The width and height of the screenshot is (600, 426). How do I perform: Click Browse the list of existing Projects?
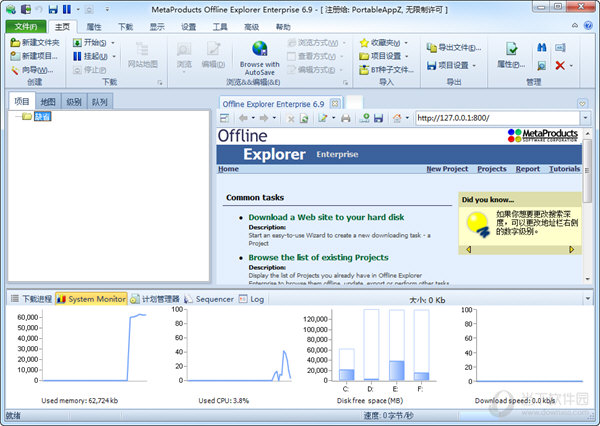(x=318, y=258)
